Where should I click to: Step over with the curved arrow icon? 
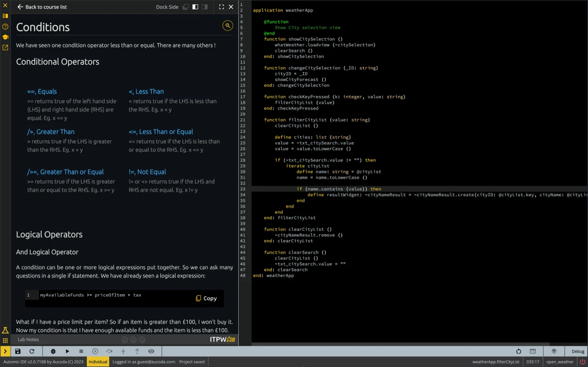coord(109,351)
